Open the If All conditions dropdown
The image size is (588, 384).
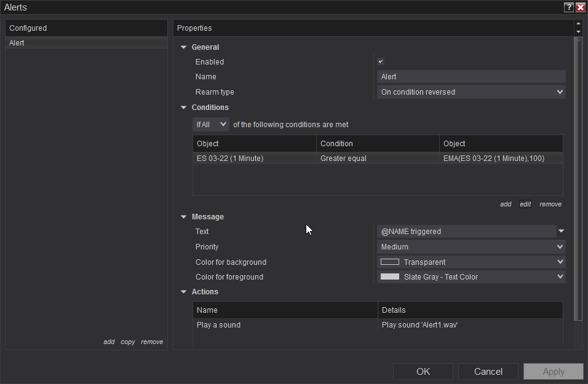[x=210, y=125]
